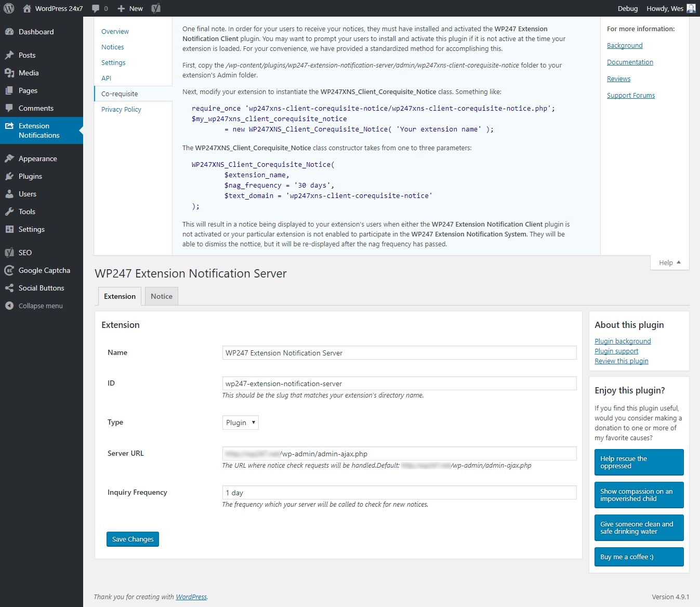Click the SEO Yoast icon in sidebar
This screenshot has height=607, width=700.
point(9,253)
